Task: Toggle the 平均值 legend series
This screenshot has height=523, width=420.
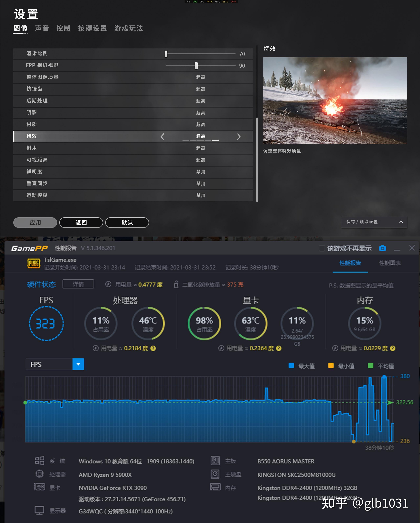Action: click(381, 366)
